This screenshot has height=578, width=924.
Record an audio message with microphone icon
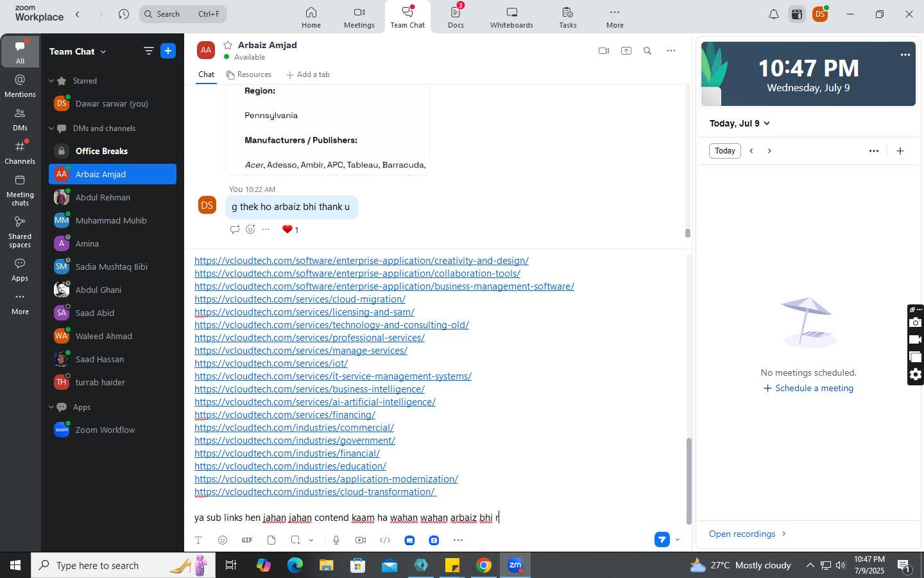point(336,540)
